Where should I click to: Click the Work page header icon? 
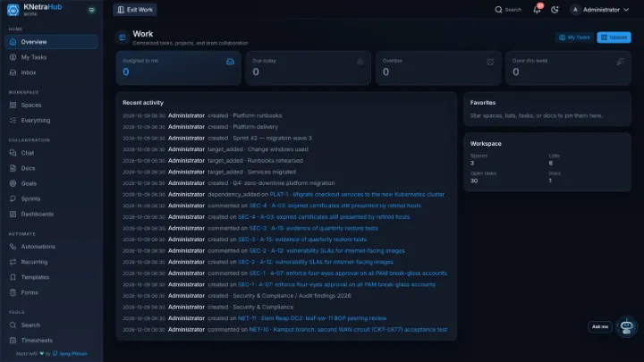[x=123, y=38]
